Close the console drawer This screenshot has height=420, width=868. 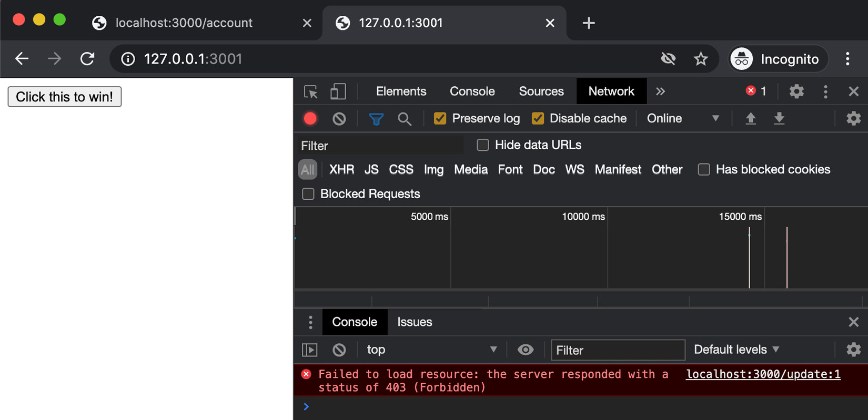tap(854, 322)
